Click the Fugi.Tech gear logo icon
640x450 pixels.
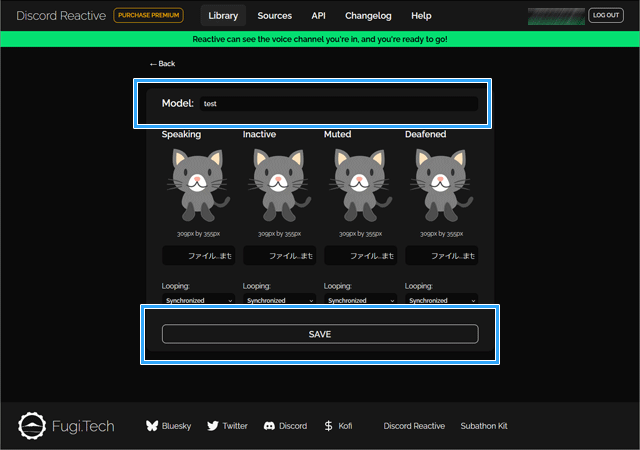(x=33, y=426)
